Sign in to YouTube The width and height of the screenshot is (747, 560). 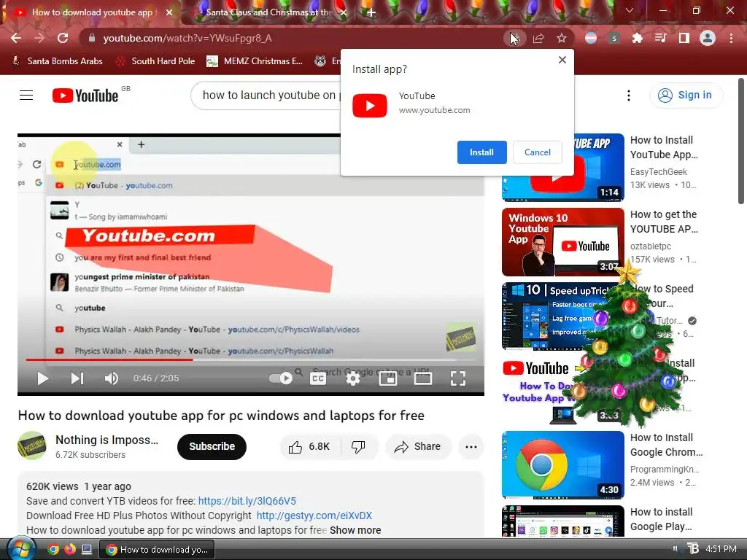point(686,96)
